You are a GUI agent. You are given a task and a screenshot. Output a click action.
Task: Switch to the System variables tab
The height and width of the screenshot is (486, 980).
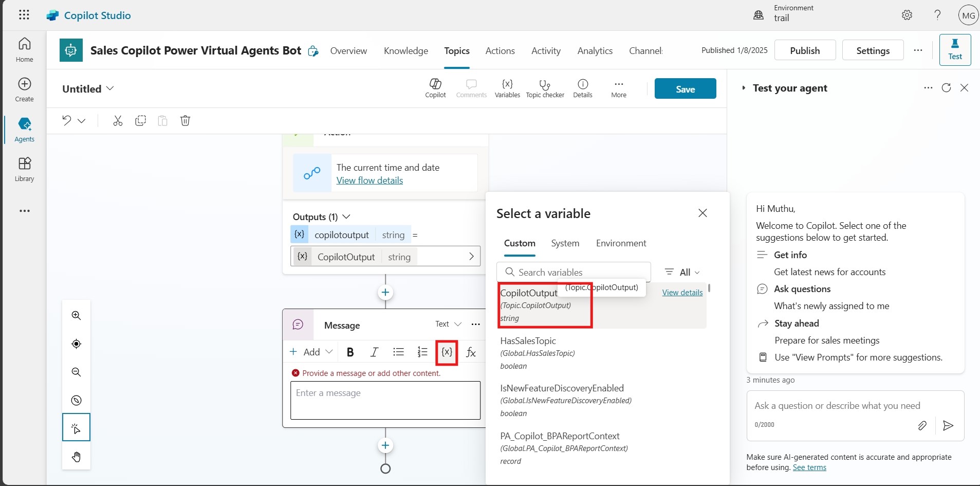click(565, 243)
